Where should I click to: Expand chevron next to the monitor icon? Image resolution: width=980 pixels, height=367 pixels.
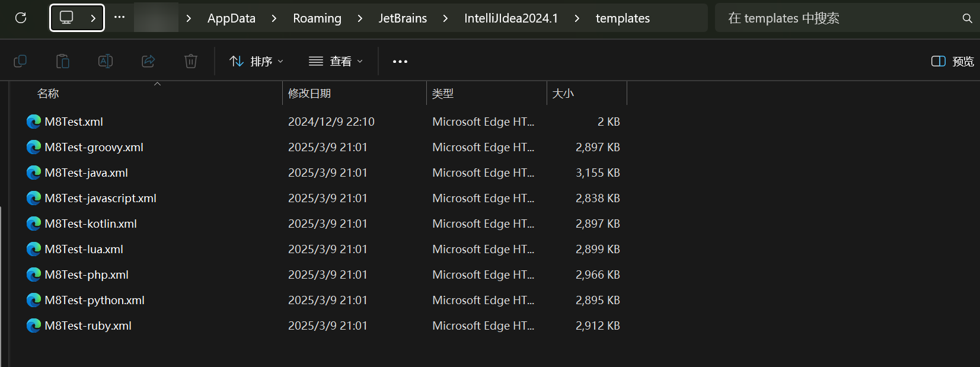(93, 18)
